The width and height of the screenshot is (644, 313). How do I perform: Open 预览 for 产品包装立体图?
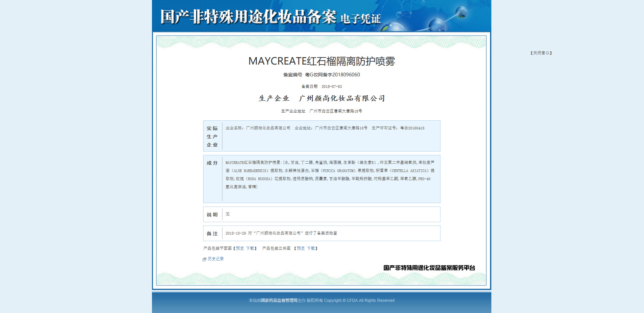coord(301,248)
